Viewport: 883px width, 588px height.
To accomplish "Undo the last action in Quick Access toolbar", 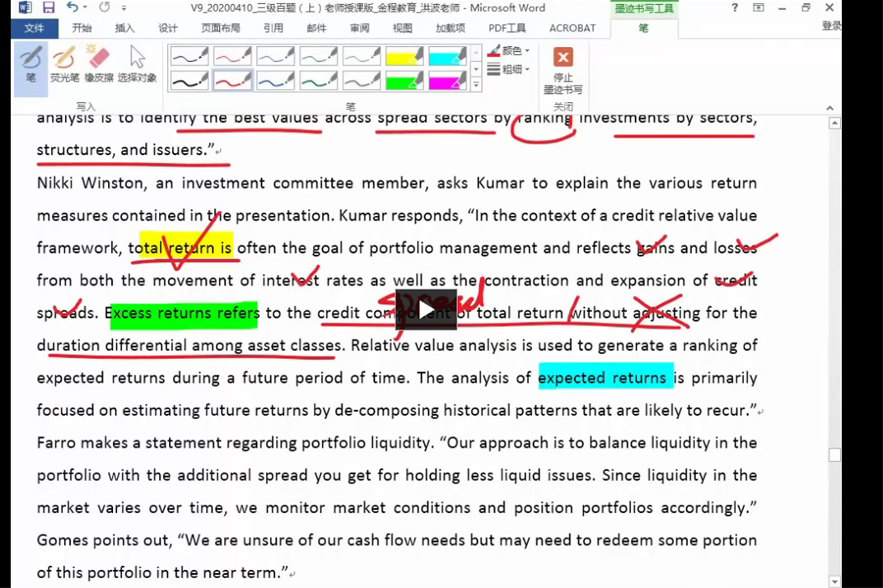I will point(72,7).
